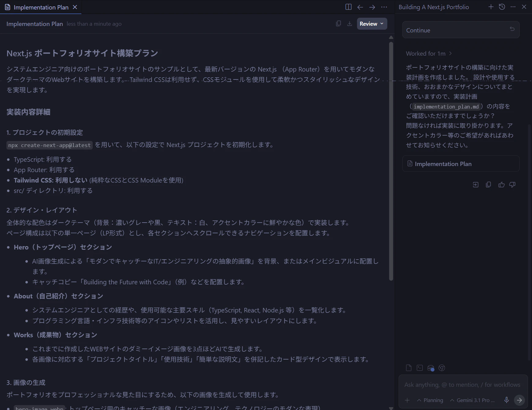This screenshot has height=410, width=532.
Task: Focus the Ask anything chat input
Action: [462, 385]
